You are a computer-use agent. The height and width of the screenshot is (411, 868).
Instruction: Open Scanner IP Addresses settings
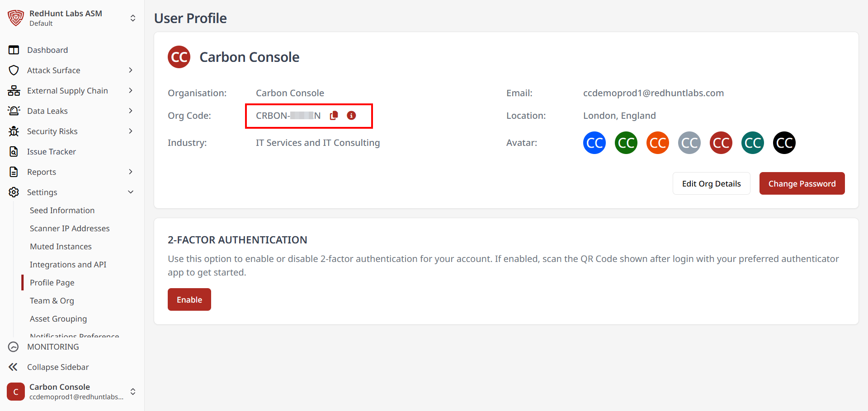(70, 229)
